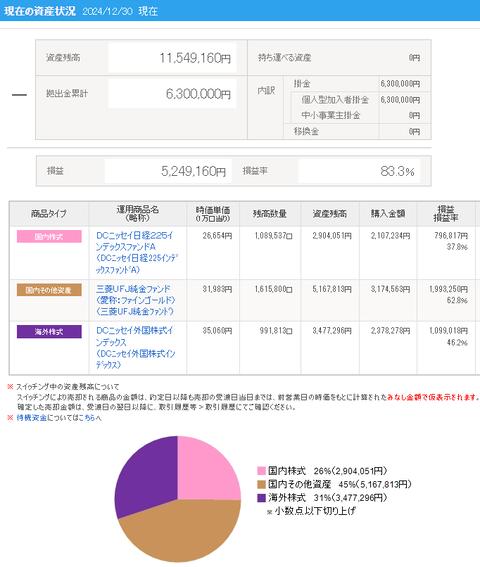This screenshot has width=480, height=567.
Task: Click the pink 国内株式 legend swatch
Action: [x=262, y=471]
